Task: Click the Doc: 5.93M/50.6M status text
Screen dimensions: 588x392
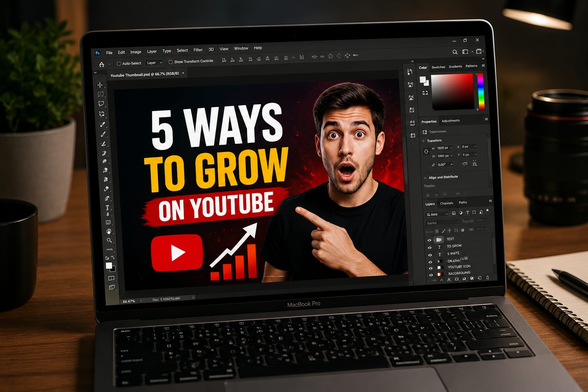Action: point(166,299)
